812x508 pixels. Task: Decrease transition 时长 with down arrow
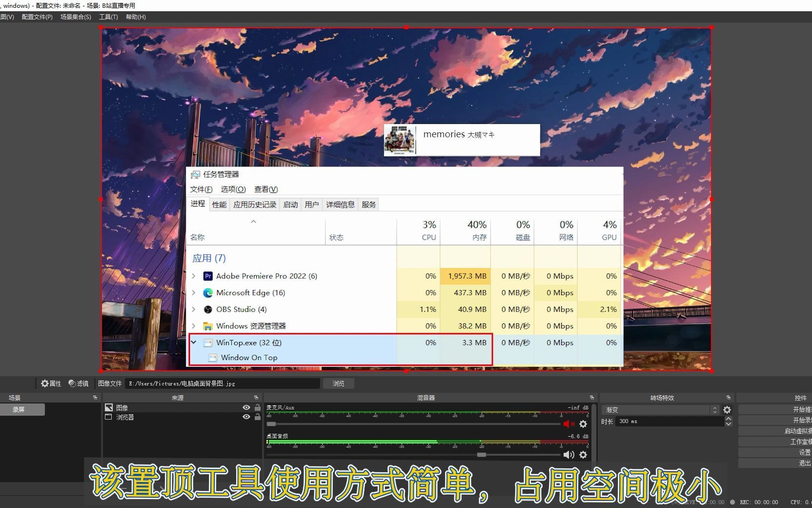pos(729,423)
